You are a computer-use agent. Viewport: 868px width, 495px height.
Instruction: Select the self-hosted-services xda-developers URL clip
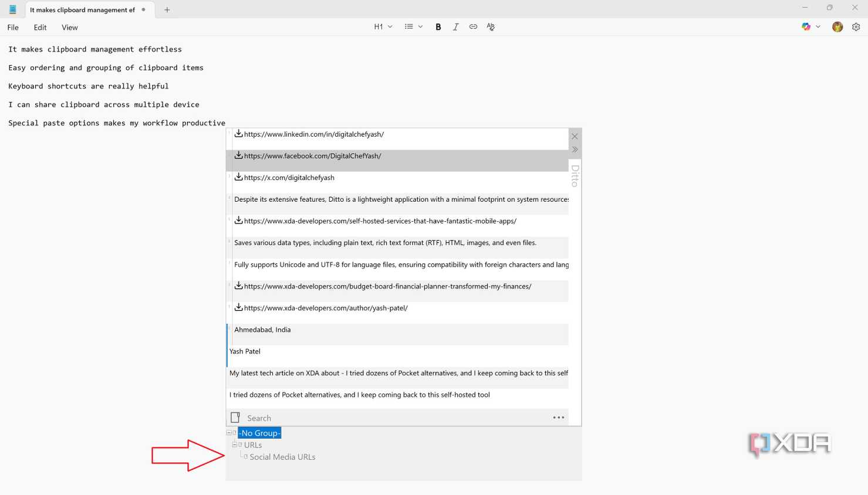tap(397, 226)
